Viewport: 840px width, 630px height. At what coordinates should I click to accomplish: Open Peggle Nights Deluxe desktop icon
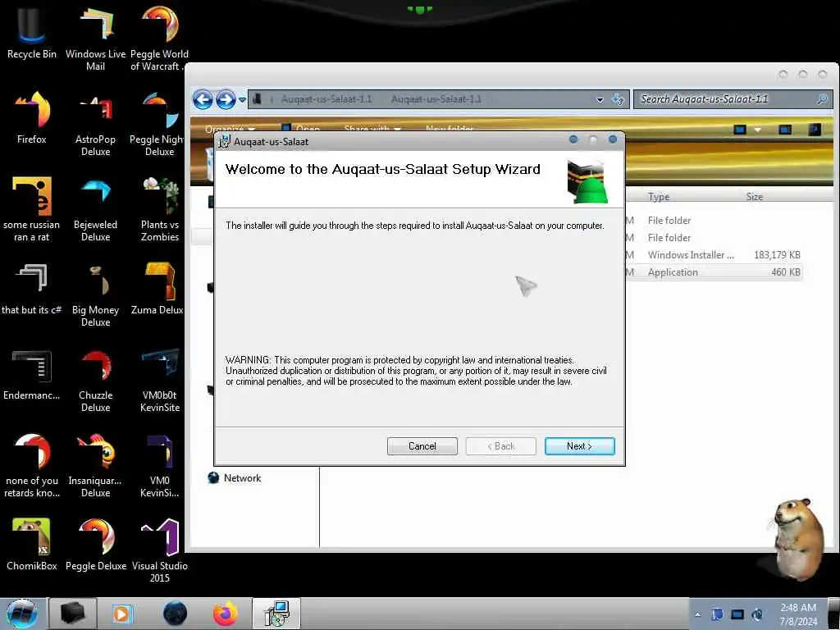159,123
